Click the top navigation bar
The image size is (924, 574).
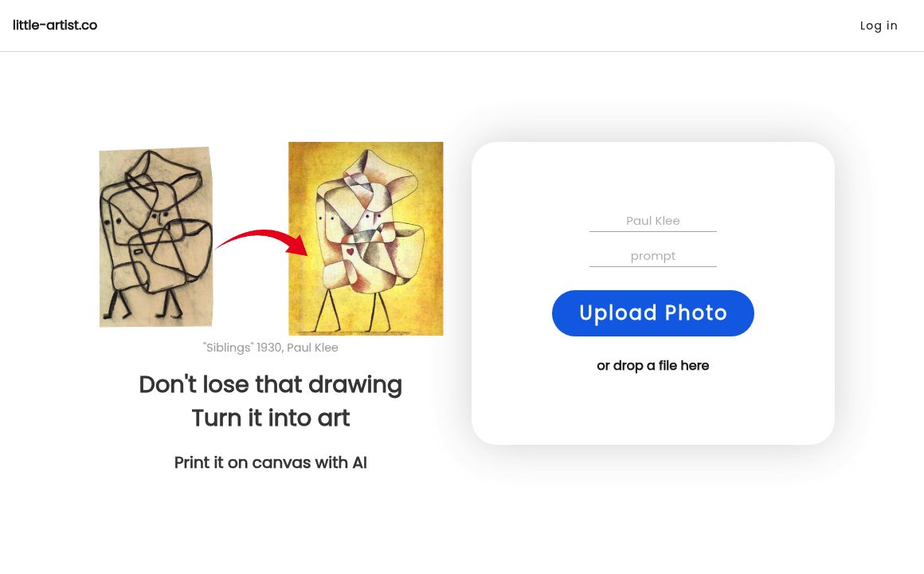click(462, 26)
